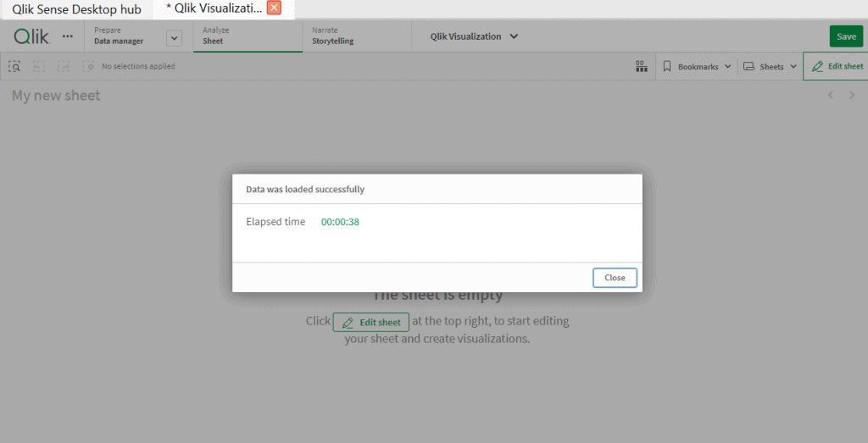Image resolution: width=868 pixels, height=443 pixels.
Task: Clear all selections icon
Action: click(88, 66)
